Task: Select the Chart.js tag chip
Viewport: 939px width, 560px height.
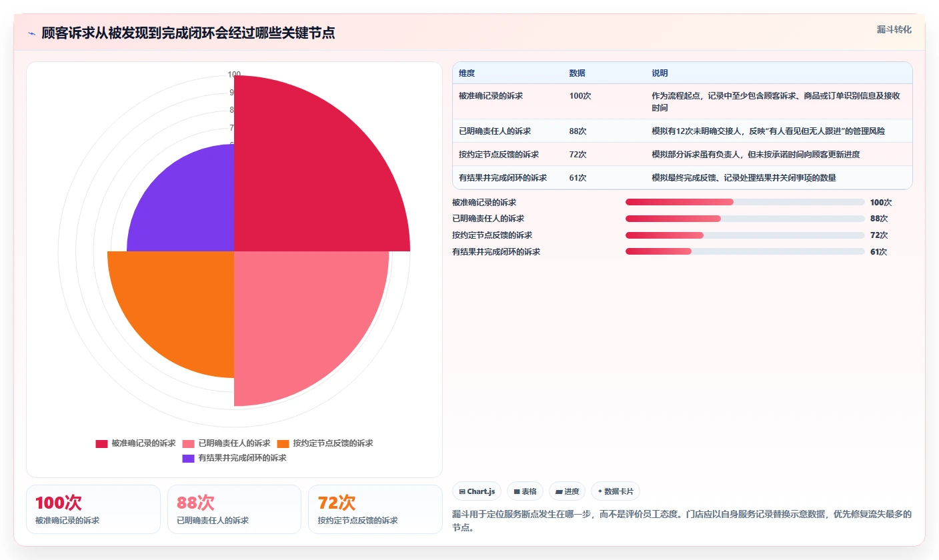Action: coord(477,491)
